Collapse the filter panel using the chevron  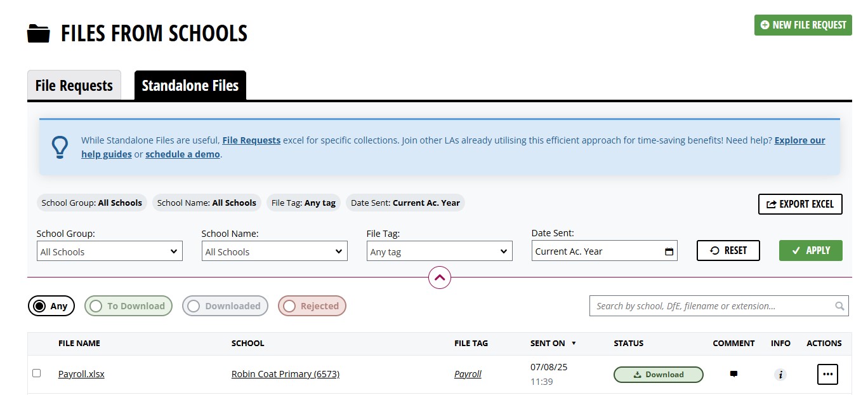click(440, 278)
